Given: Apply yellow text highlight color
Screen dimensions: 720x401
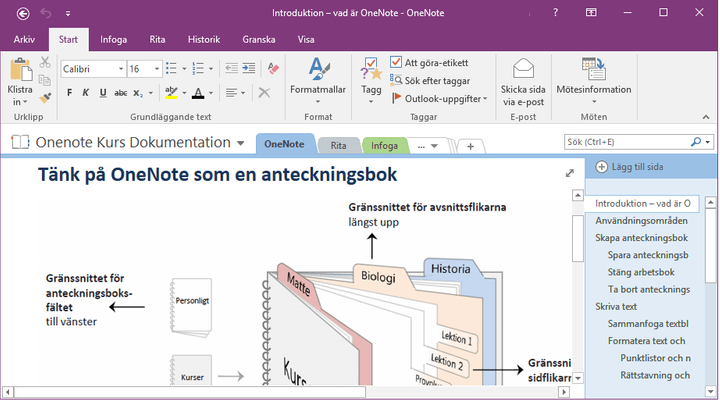Looking at the screenshot, I should click(171, 93).
